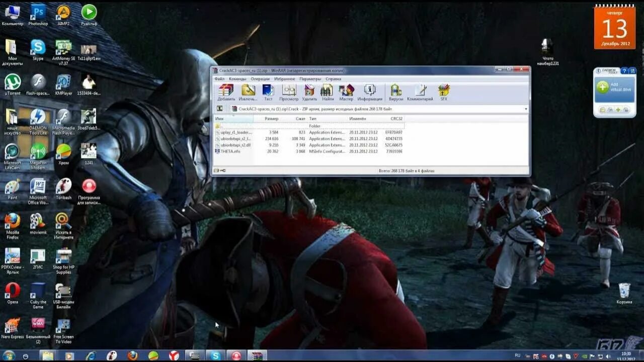Image resolution: width=644 pixels, height=362 pixels.
Task: Click the Photoshop desktop icon
Action: coord(38,15)
